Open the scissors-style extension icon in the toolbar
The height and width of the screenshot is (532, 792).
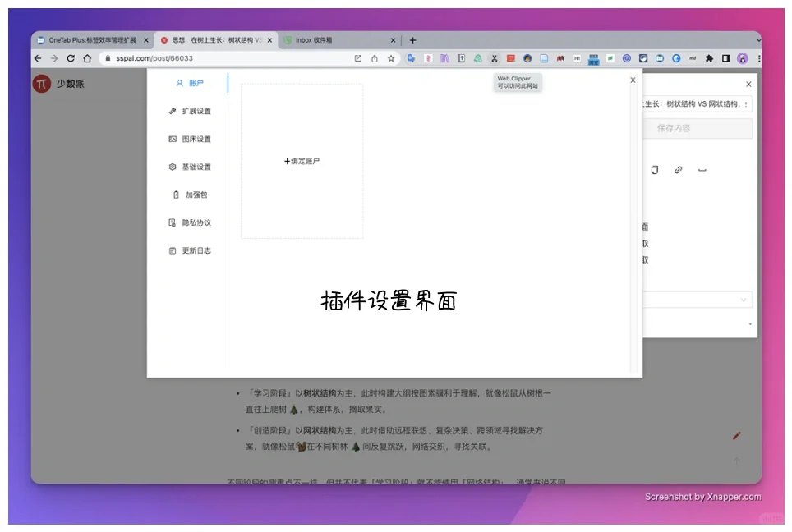(495, 58)
